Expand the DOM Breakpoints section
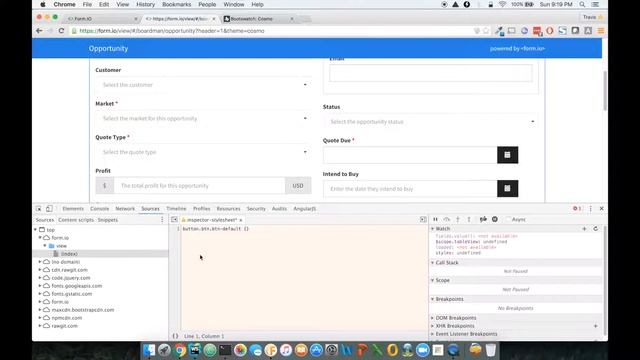This screenshot has height=360, width=640. tap(433, 318)
